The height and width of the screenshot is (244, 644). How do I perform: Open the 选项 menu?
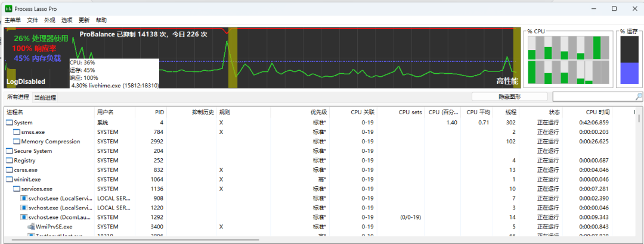[67, 20]
